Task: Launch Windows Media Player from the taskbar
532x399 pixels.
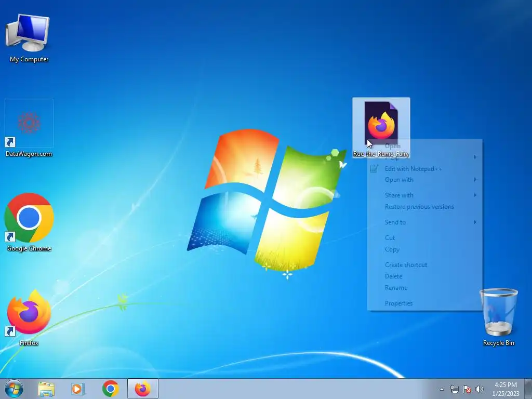Action: click(78, 389)
